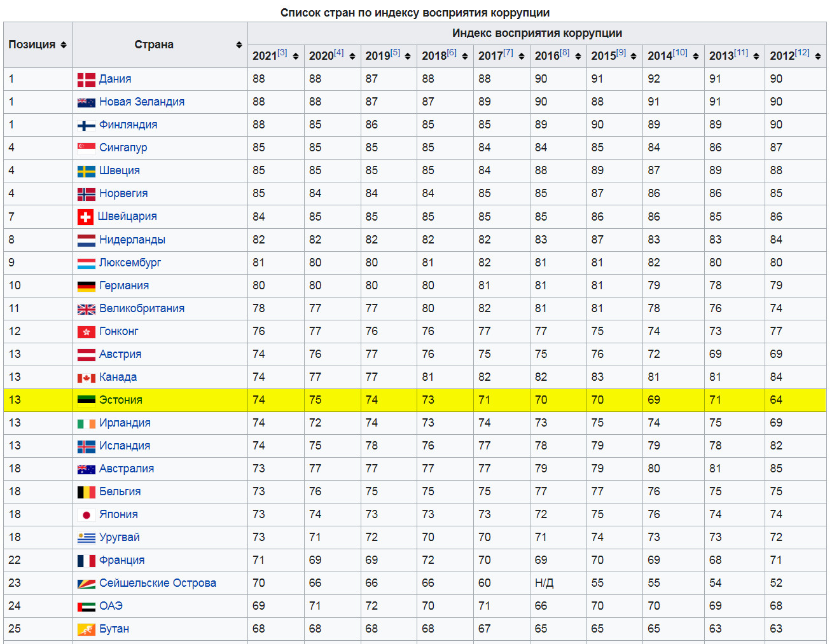Screen dimensions: 832x644
Task: Click the Australia flag icon
Action: pos(86,469)
